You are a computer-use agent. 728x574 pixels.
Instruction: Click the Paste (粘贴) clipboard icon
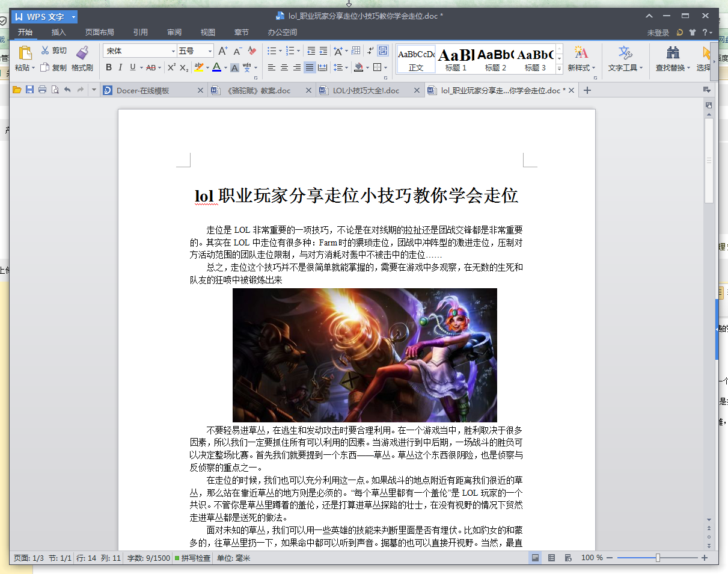coord(25,53)
